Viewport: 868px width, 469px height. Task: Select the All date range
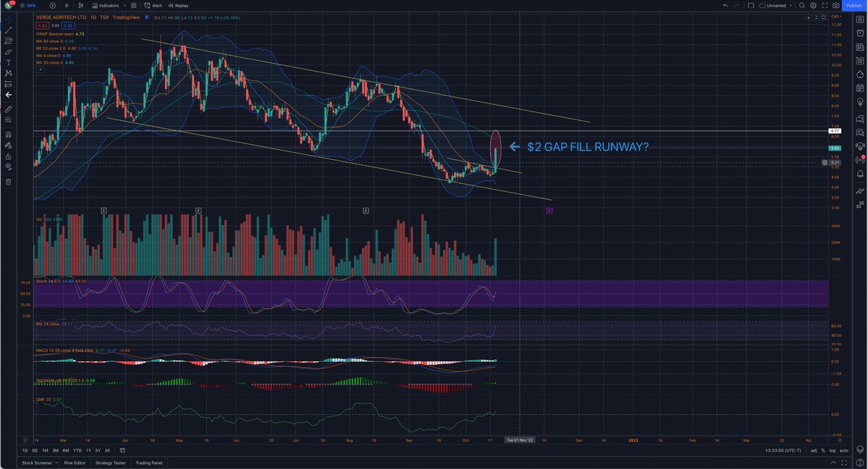coord(108,450)
